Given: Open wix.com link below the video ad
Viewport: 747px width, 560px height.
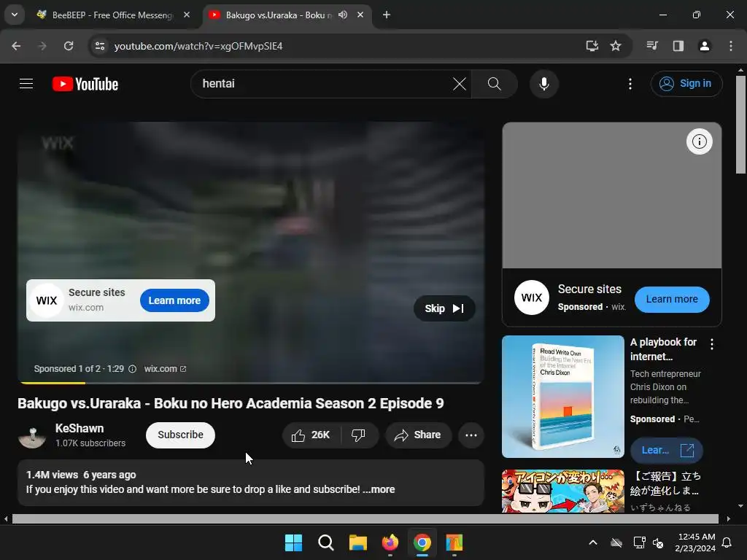Looking at the screenshot, I should click(165, 368).
